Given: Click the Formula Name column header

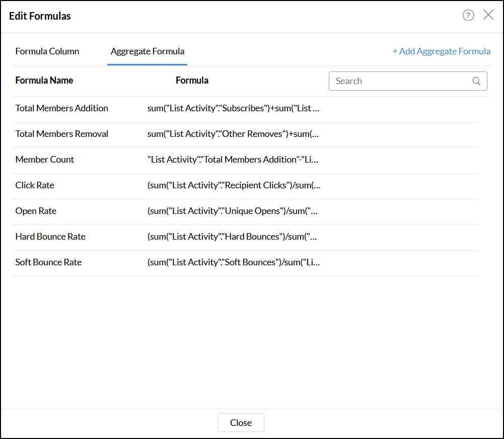Looking at the screenshot, I should 44,81.
